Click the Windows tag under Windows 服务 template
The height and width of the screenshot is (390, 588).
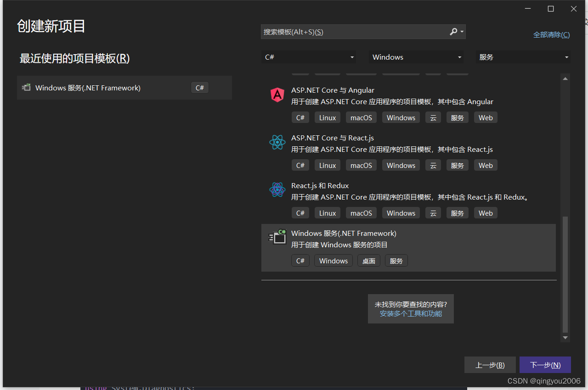334,261
